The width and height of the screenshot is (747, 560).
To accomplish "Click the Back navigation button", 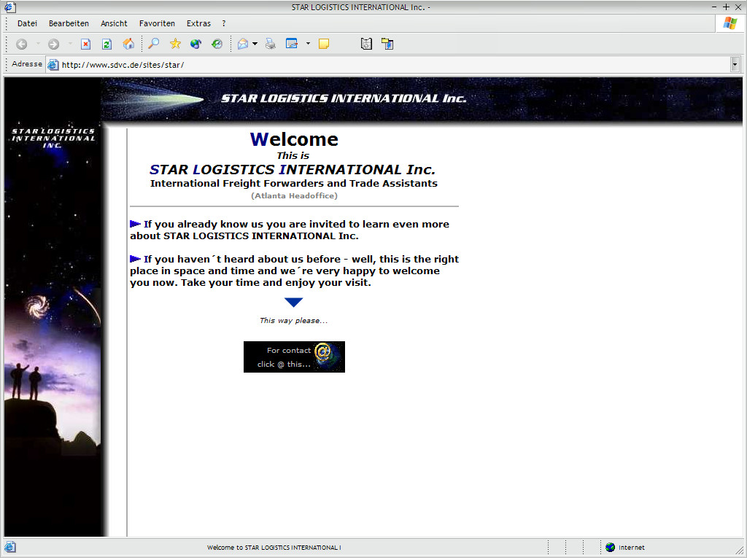I will [x=21, y=44].
